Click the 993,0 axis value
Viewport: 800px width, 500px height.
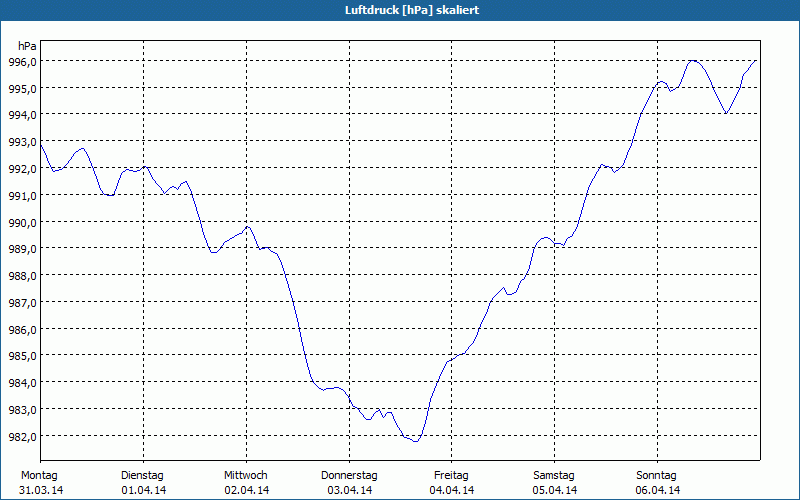23,142
